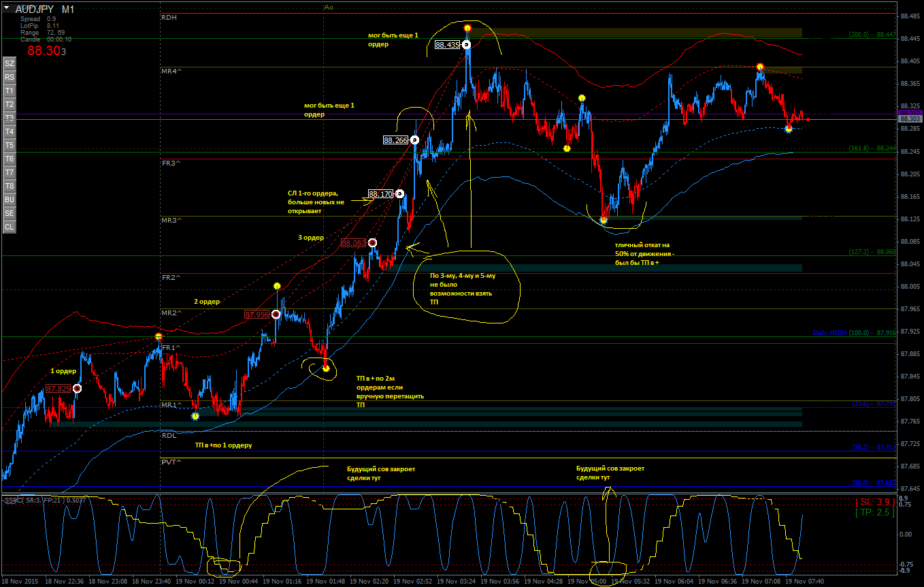Click the AUDJPY M1 chart title
924x587 pixels.
click(45, 10)
